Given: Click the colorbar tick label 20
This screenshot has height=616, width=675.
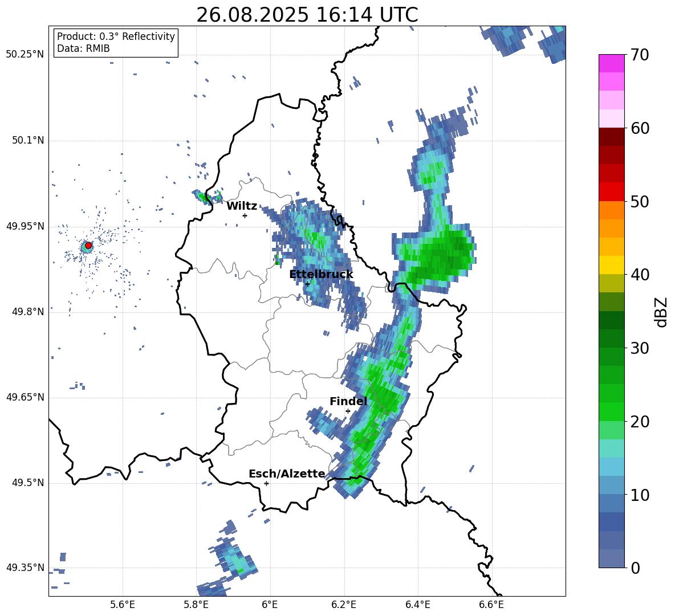Looking at the screenshot, I should 640,422.
